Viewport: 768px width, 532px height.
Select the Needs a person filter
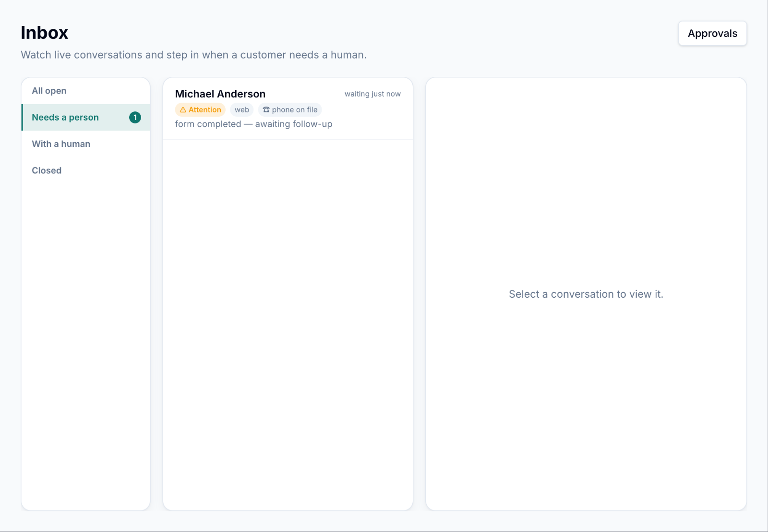[x=85, y=118]
